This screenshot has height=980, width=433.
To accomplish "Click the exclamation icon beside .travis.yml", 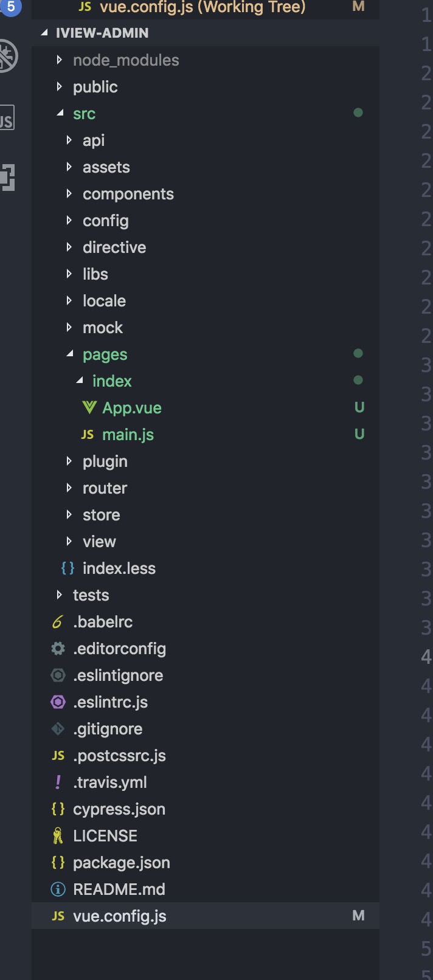I will [x=58, y=782].
